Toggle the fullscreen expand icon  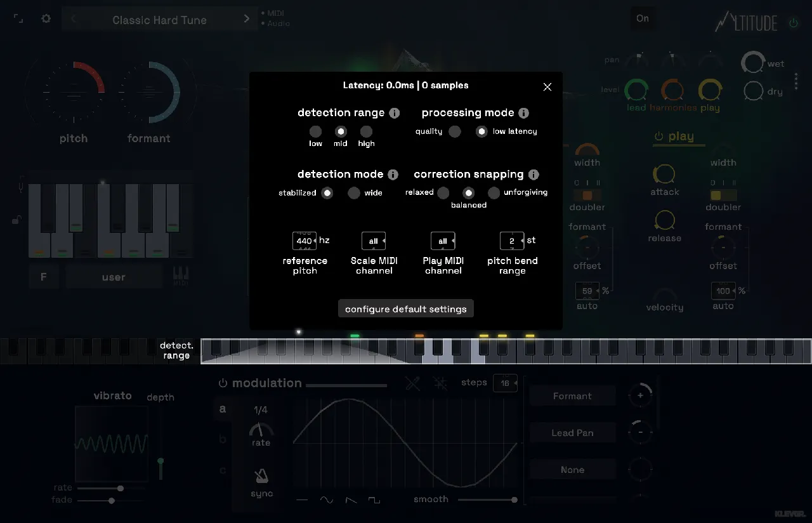pyautogui.click(x=18, y=19)
